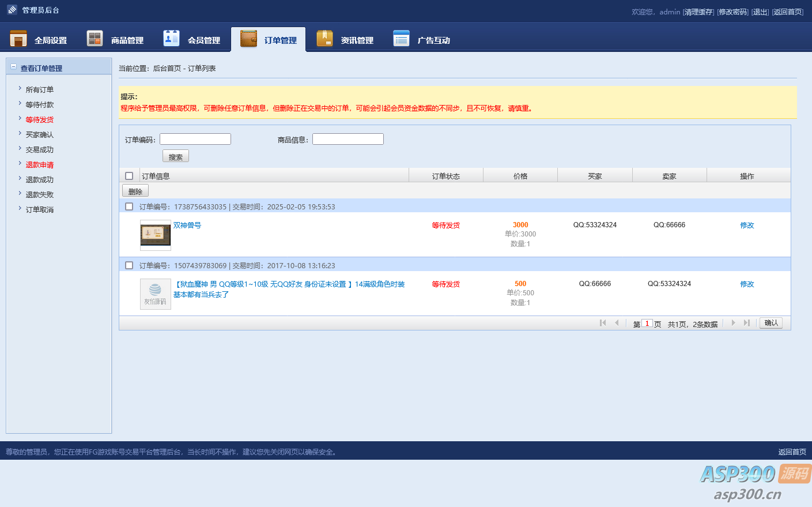This screenshot has height=507, width=812.
Task: Open 等待付款 in the sidebar tree
Action: click(x=39, y=105)
